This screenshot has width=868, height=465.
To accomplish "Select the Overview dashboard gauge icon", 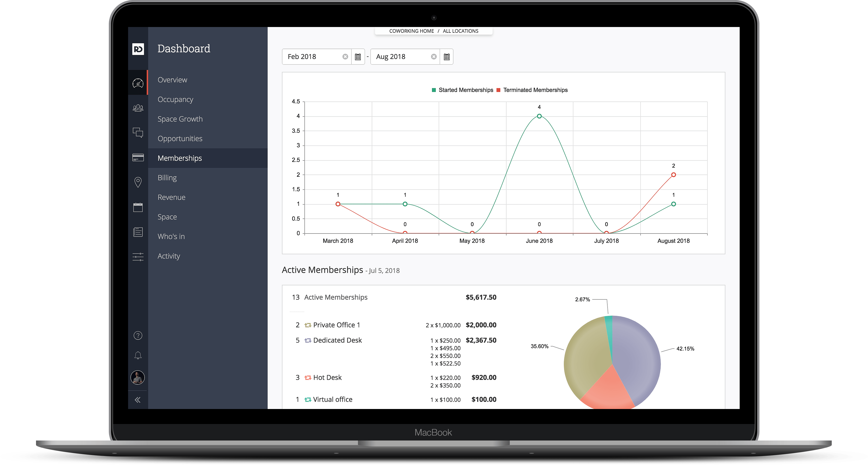I will tap(138, 83).
